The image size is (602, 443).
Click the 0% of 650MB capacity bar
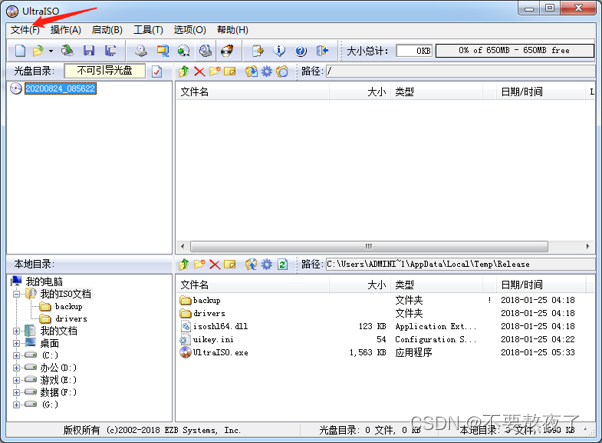514,51
